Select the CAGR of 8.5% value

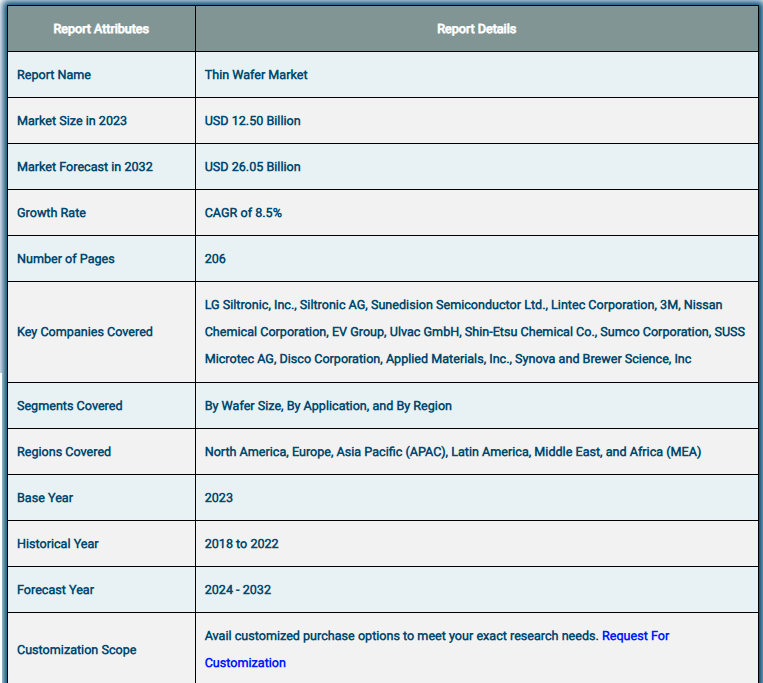tap(243, 213)
